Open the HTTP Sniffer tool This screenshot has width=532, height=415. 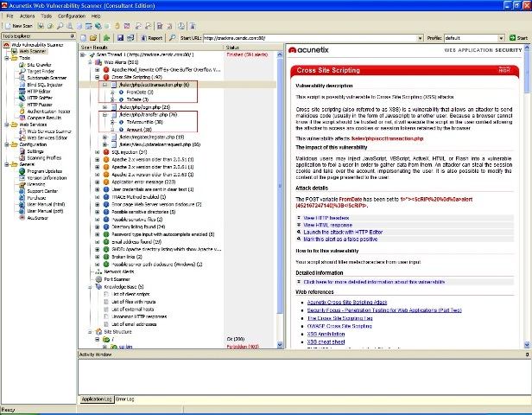tap(40, 98)
